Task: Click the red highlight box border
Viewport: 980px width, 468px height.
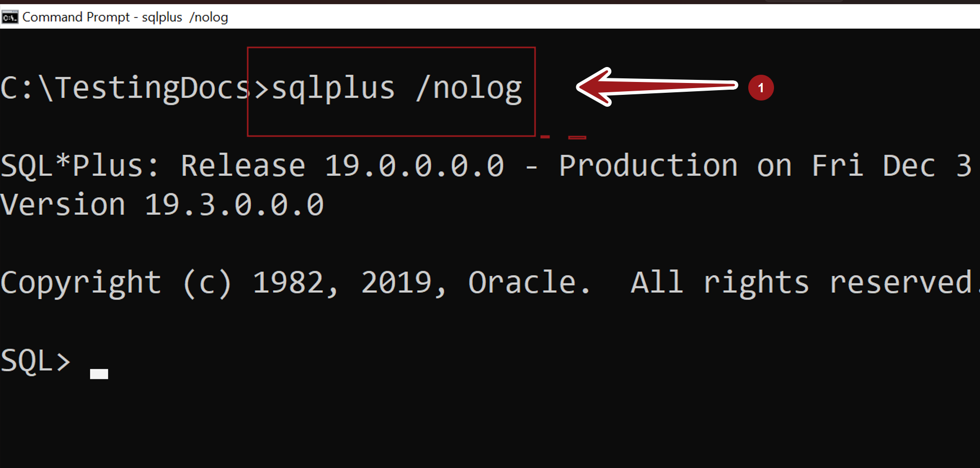Action: (x=391, y=47)
